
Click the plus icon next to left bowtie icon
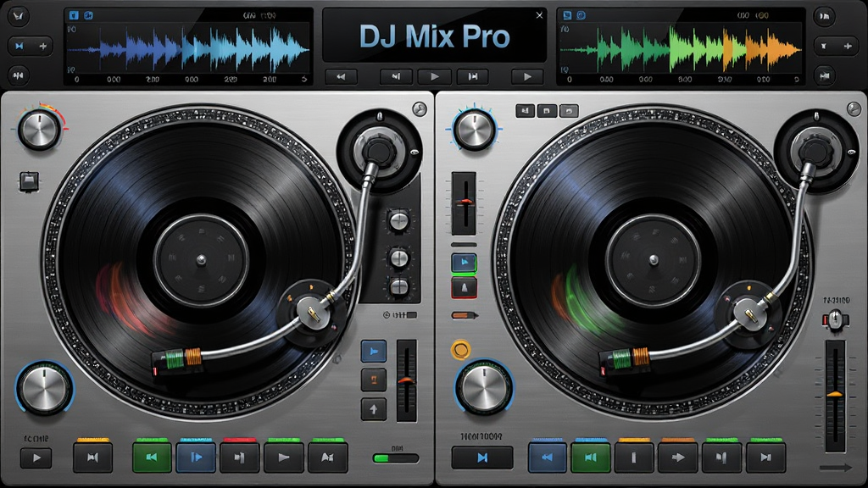point(42,46)
